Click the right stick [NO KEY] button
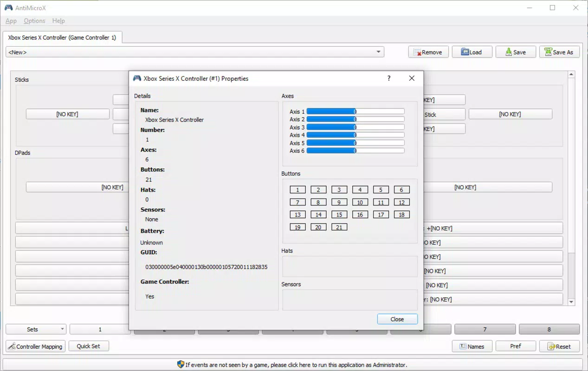The image size is (588, 371). tap(510, 114)
